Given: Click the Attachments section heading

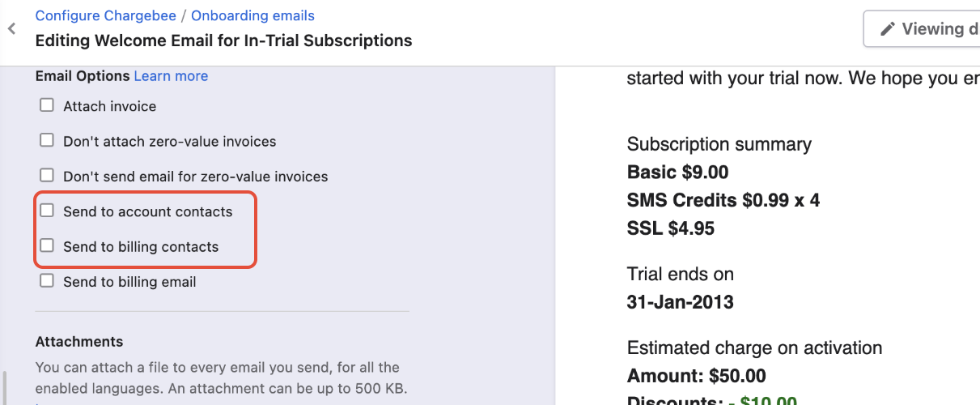Looking at the screenshot, I should click(79, 341).
